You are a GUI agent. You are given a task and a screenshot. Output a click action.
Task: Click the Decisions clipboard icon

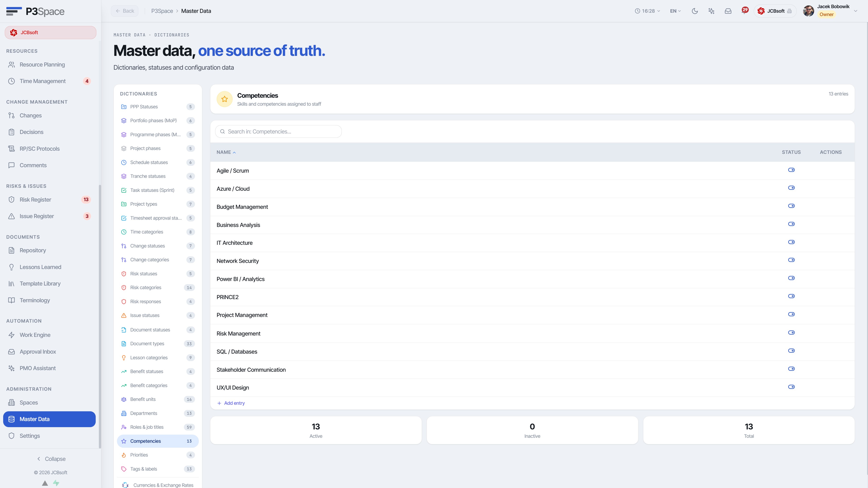click(x=12, y=132)
